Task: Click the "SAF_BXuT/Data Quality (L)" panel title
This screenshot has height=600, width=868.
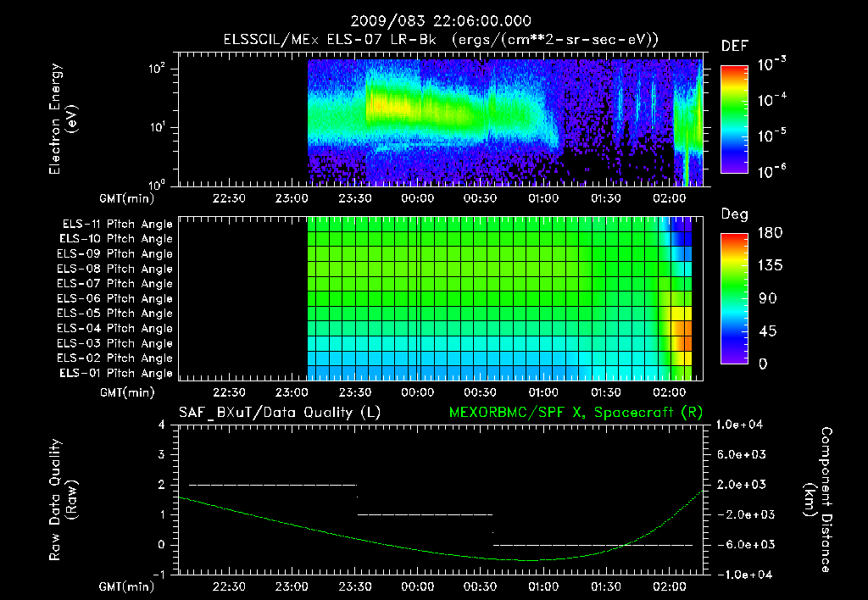Action: click(x=280, y=413)
